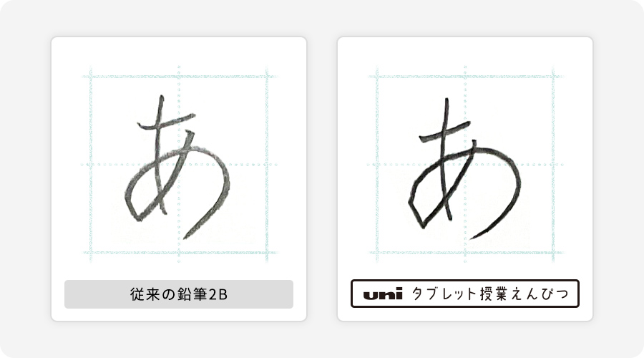644x358 pixels.
Task: Click center grid intersection of left card
Action: 179,165
